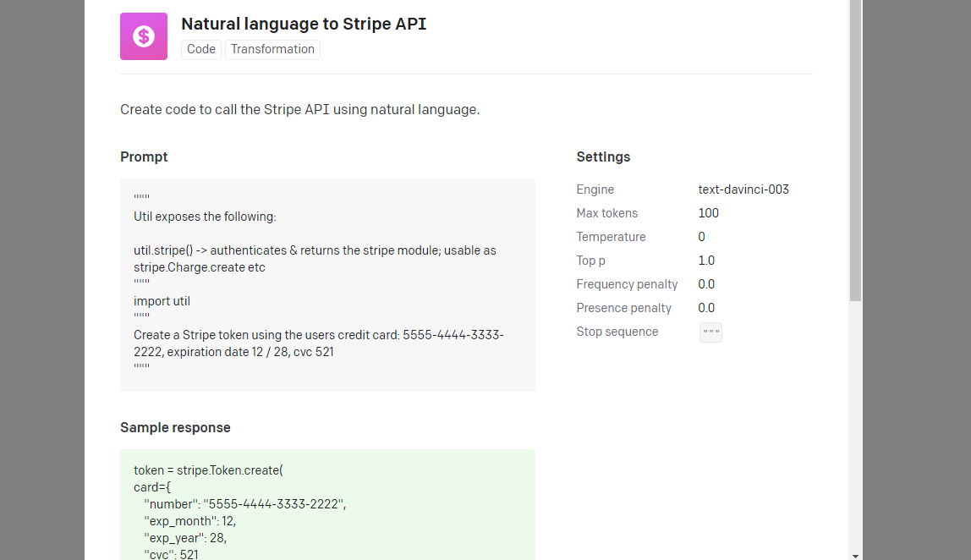Screen dimensions: 971x560
Task: Click the description 'Create code to call the Stripe API'
Action: pyautogui.click(x=299, y=110)
